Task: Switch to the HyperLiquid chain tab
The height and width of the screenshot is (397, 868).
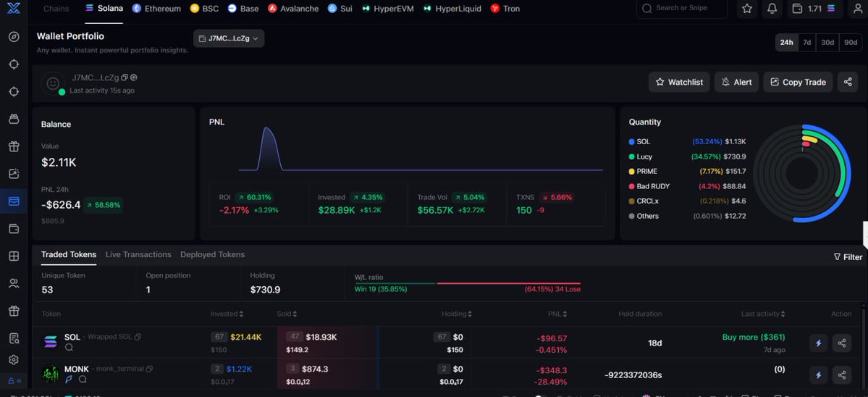Action: tap(452, 9)
